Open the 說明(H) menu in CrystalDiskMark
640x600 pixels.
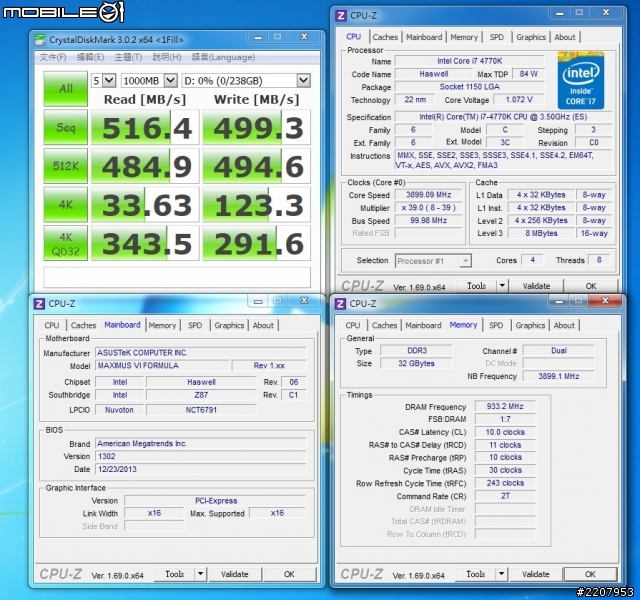tap(167, 57)
